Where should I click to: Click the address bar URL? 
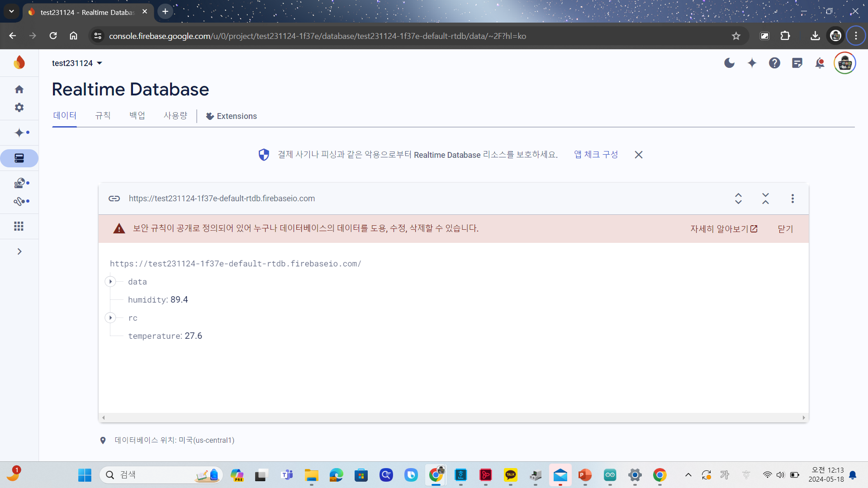318,36
